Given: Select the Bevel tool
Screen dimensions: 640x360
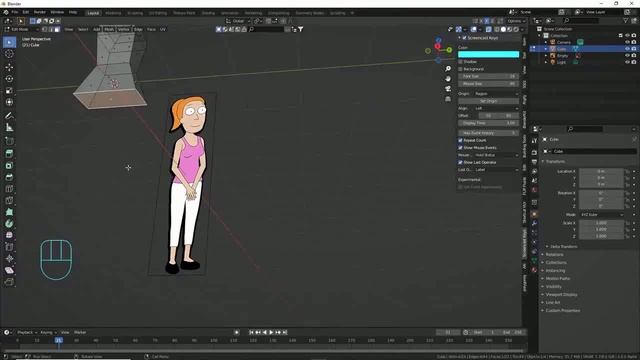Looking at the screenshot, I should click(x=9, y=177).
